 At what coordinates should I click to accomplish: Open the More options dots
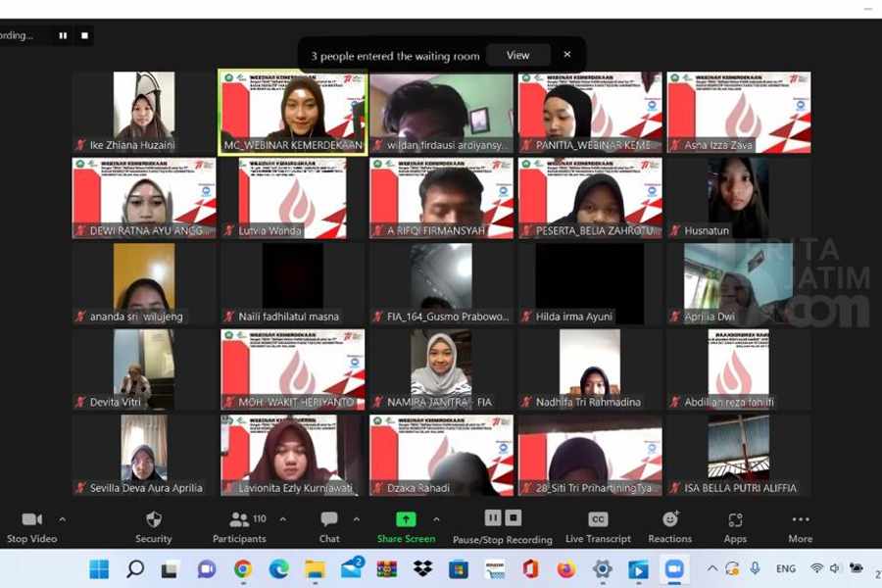(801, 519)
